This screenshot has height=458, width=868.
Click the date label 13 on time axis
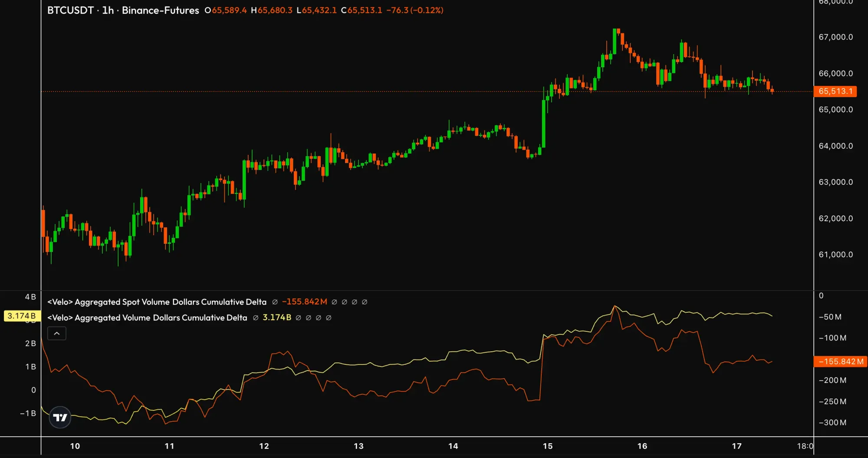[x=358, y=446]
